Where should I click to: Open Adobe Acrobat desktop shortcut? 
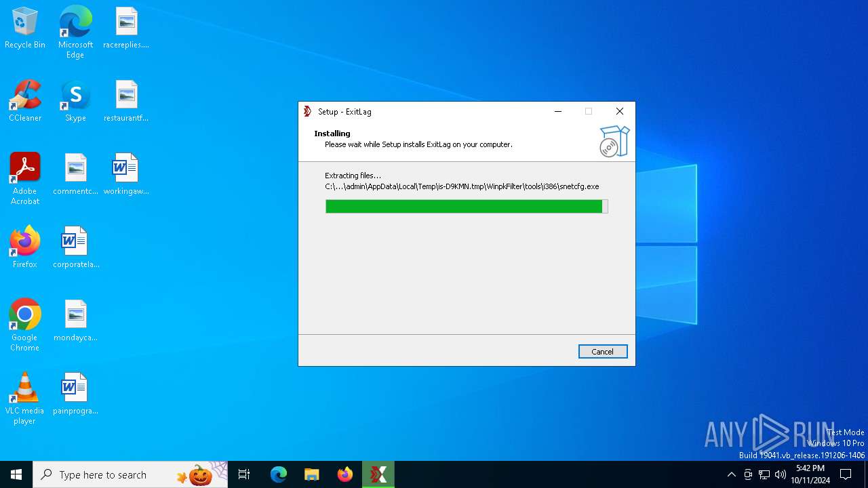25,179
